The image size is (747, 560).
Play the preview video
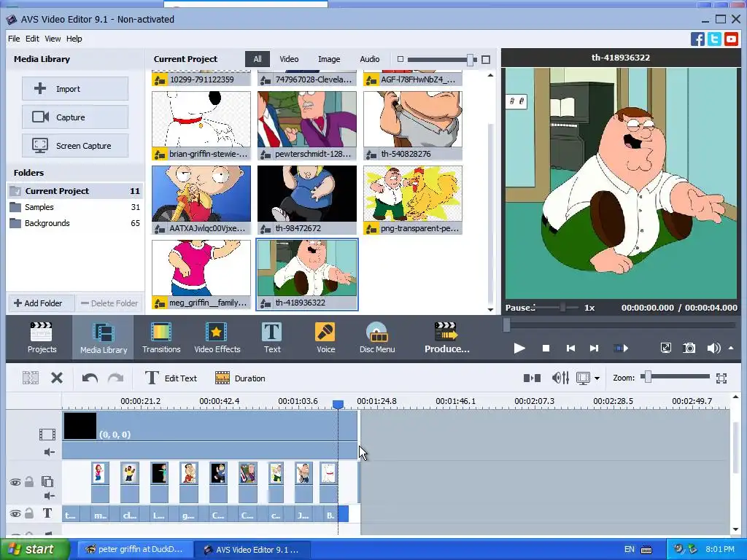519,349
